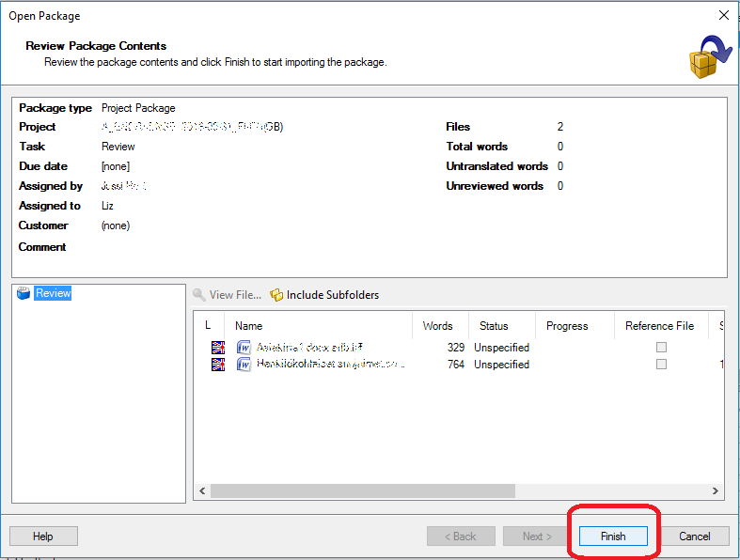Sort file list by Name column

(320, 326)
